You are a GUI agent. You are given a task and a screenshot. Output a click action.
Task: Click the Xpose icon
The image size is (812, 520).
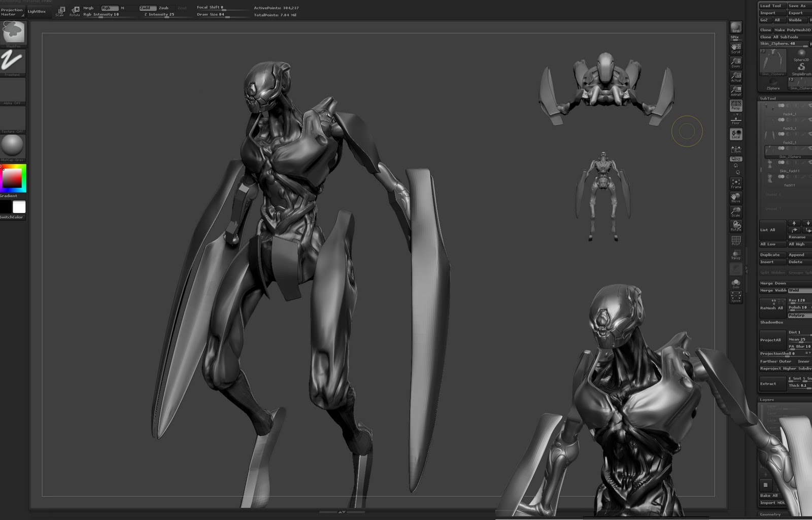click(x=736, y=297)
